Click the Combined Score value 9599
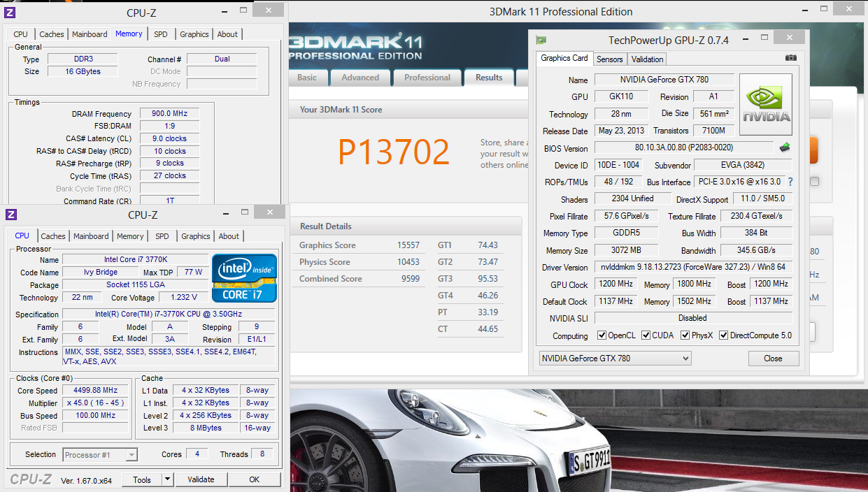The image size is (868, 492). 411,279
